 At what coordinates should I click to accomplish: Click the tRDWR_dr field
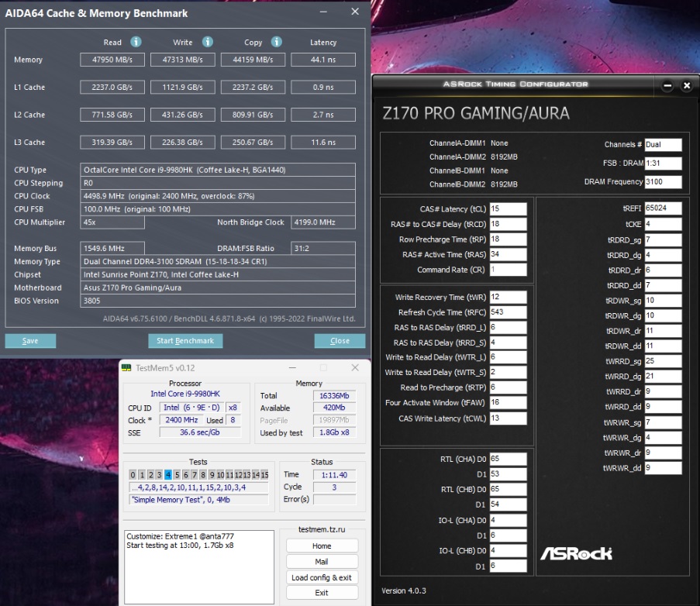coord(663,331)
